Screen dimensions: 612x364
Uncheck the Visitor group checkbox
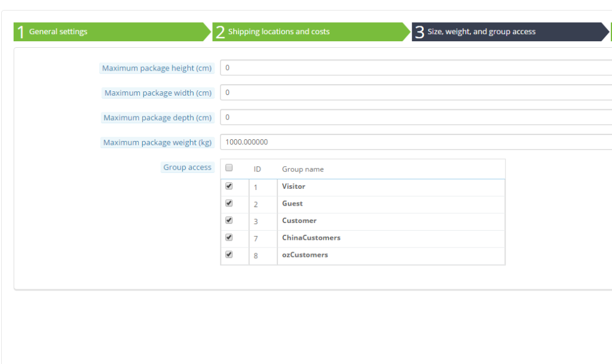(x=229, y=186)
